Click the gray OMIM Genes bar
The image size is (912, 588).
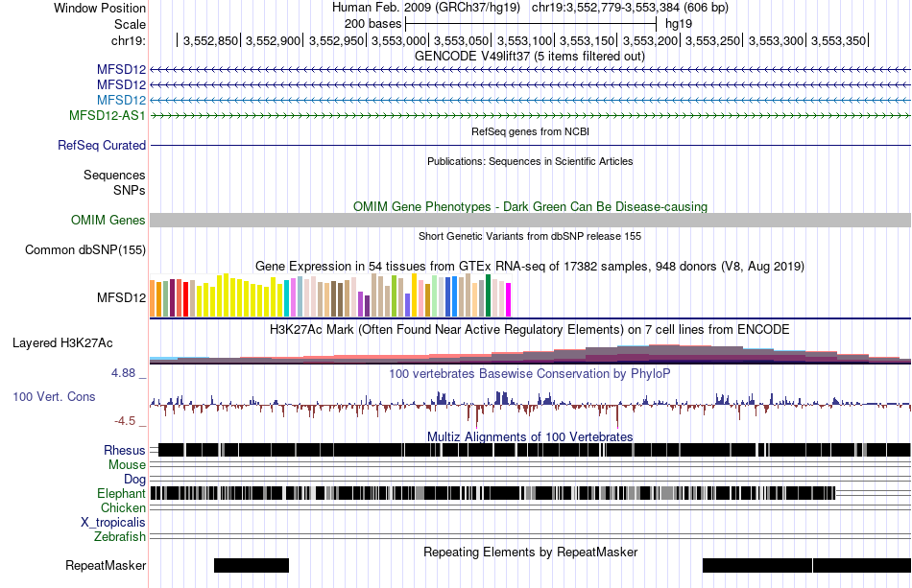click(531, 221)
